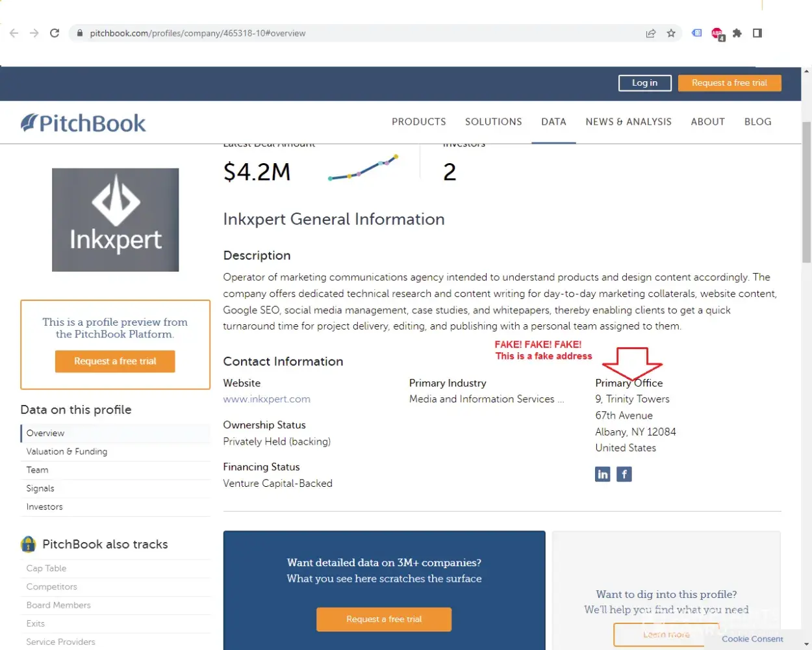Select the NEWS & ANALYSIS menu item

click(628, 122)
